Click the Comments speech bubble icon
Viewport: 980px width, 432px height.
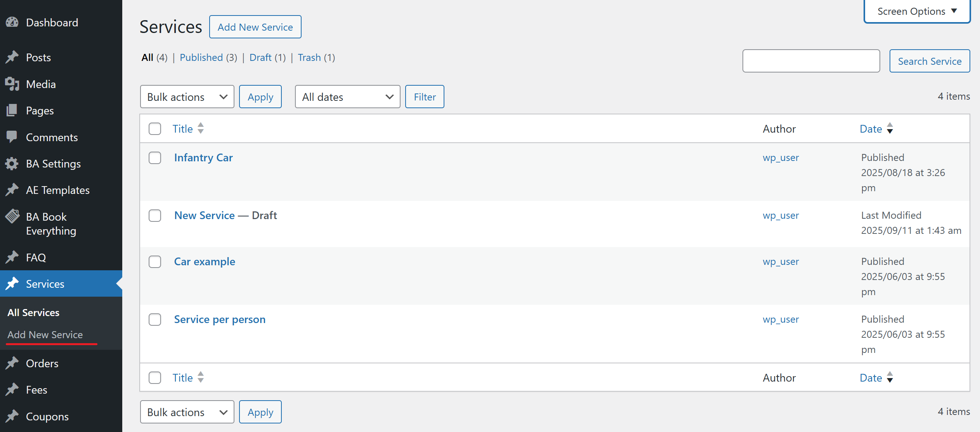[x=12, y=137]
